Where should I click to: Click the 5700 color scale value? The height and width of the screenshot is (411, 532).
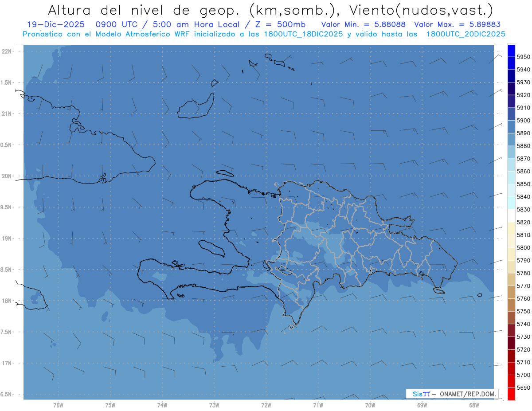(x=524, y=375)
